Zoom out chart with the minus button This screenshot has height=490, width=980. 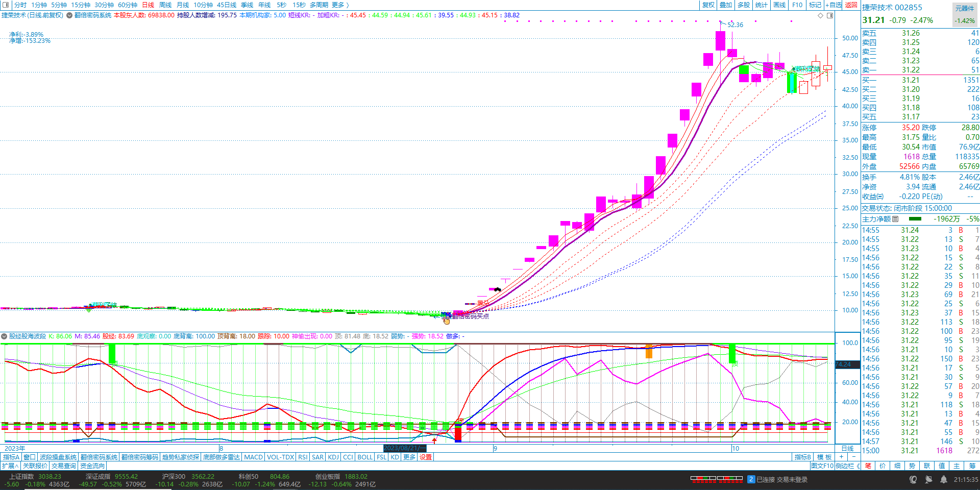pos(853,457)
